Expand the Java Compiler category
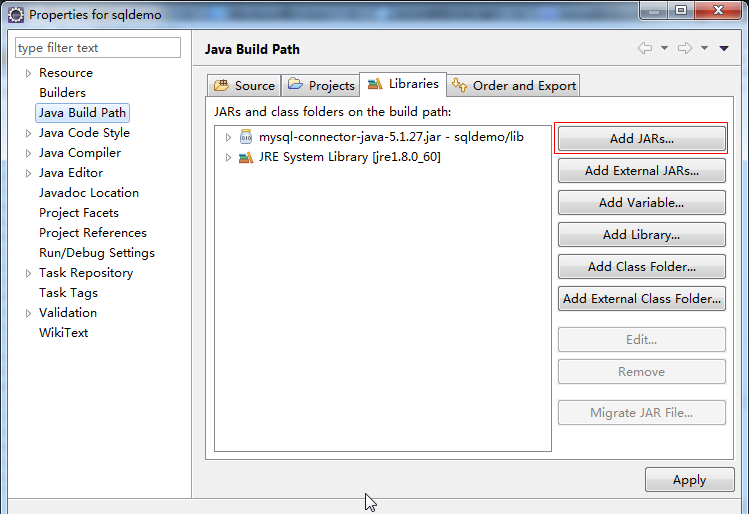749x514 pixels. pos(28,153)
